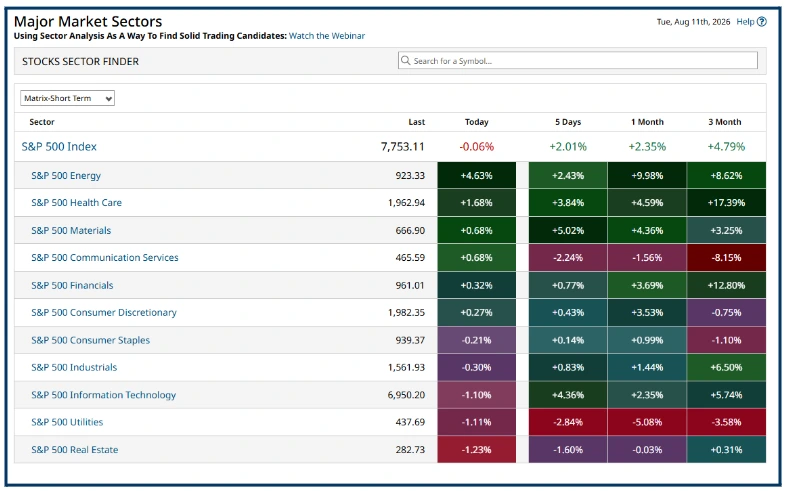Screen dimensions: 787x491
Task: Click Communication Services 5 Days cell -2.24%
Action: point(568,258)
